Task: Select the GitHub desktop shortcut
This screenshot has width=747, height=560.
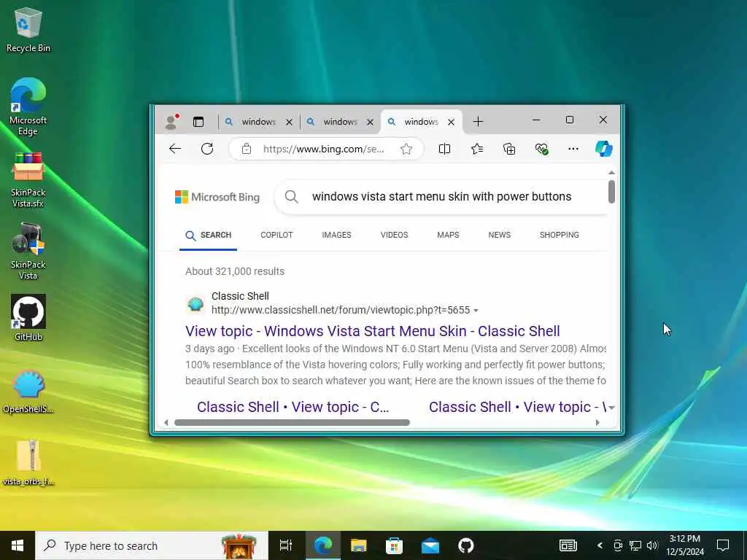Action: click(x=28, y=318)
